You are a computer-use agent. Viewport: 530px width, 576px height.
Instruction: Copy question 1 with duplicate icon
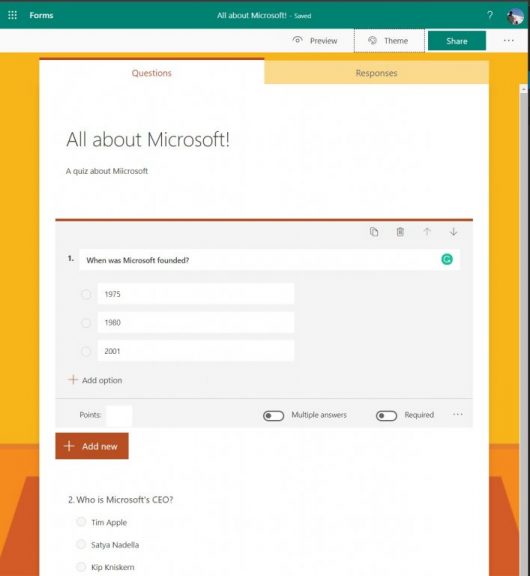(x=374, y=232)
